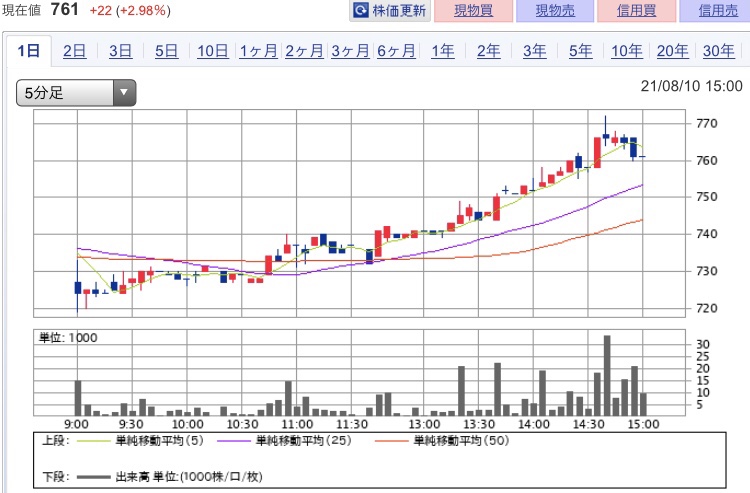Viewport: 750px width, 493px height.
Task: Click the tallest volume bar near 14:40
Action: 607,375
